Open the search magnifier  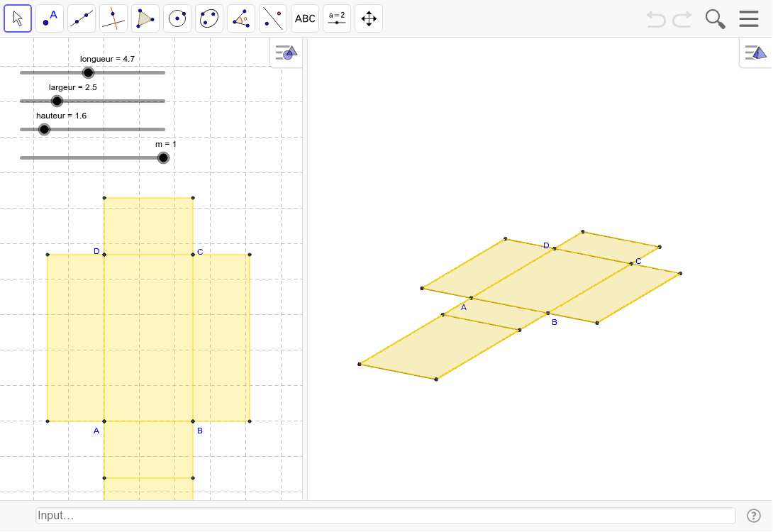click(x=715, y=19)
